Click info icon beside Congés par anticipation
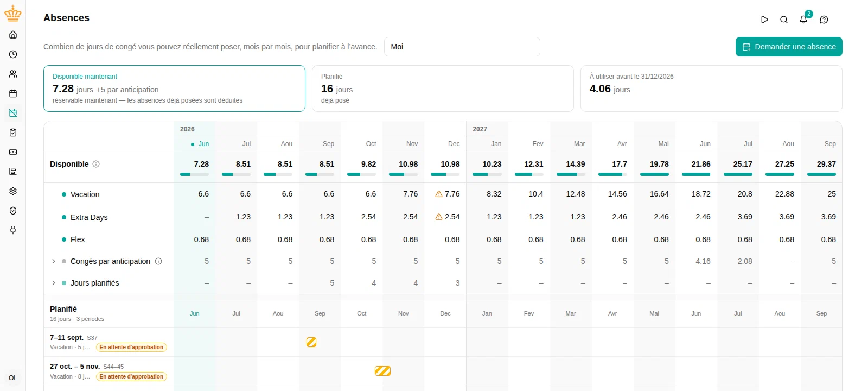The width and height of the screenshot is (868, 391). pos(158,261)
